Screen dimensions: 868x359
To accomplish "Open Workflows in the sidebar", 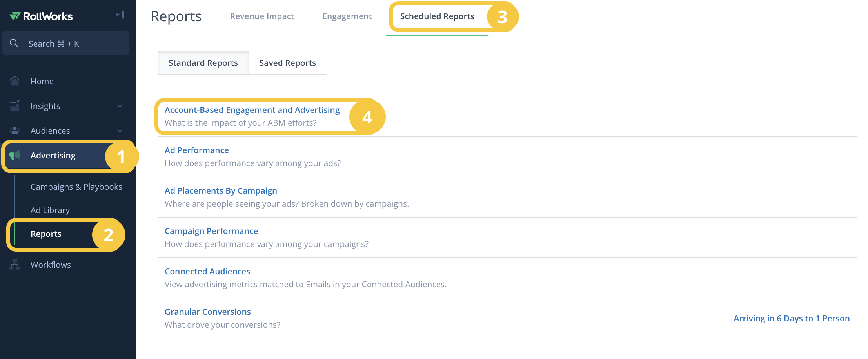I will [x=51, y=265].
